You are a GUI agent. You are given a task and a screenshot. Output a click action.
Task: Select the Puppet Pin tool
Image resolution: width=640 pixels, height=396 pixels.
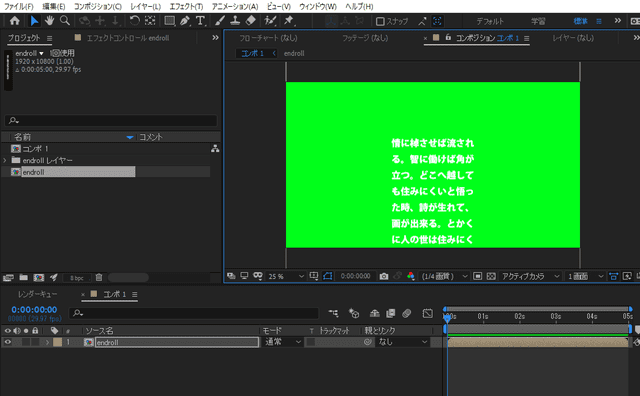pos(289,20)
